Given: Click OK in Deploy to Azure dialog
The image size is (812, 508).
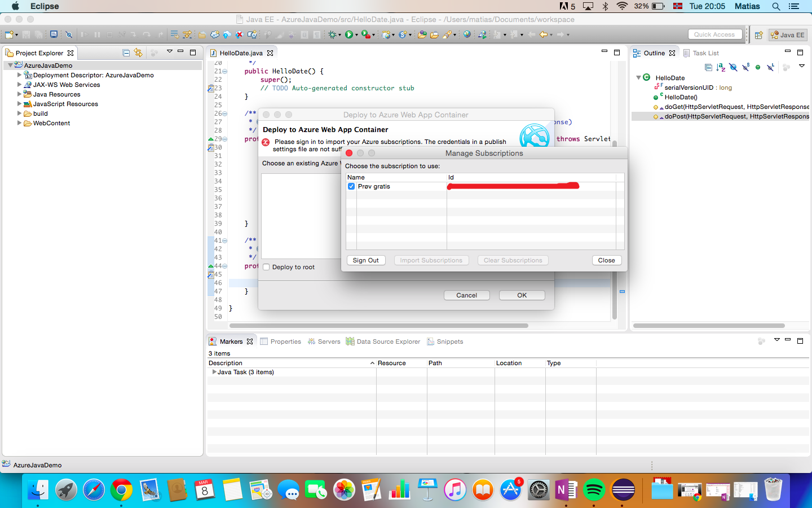Looking at the screenshot, I should [522, 295].
